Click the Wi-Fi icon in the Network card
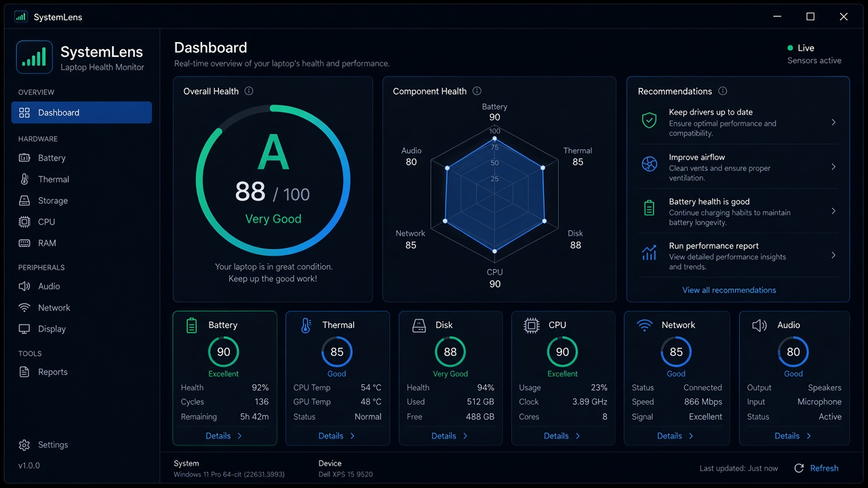 tap(644, 325)
